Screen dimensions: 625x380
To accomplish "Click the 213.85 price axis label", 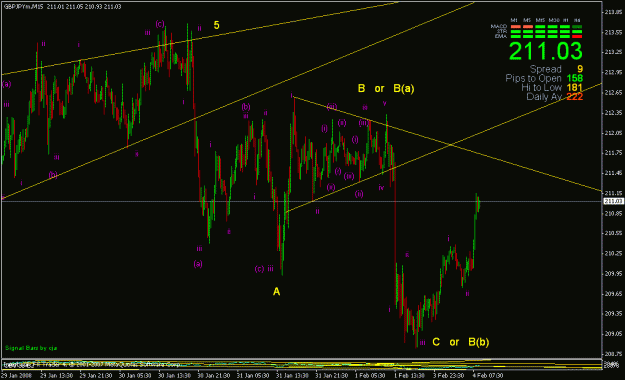I will point(614,12).
